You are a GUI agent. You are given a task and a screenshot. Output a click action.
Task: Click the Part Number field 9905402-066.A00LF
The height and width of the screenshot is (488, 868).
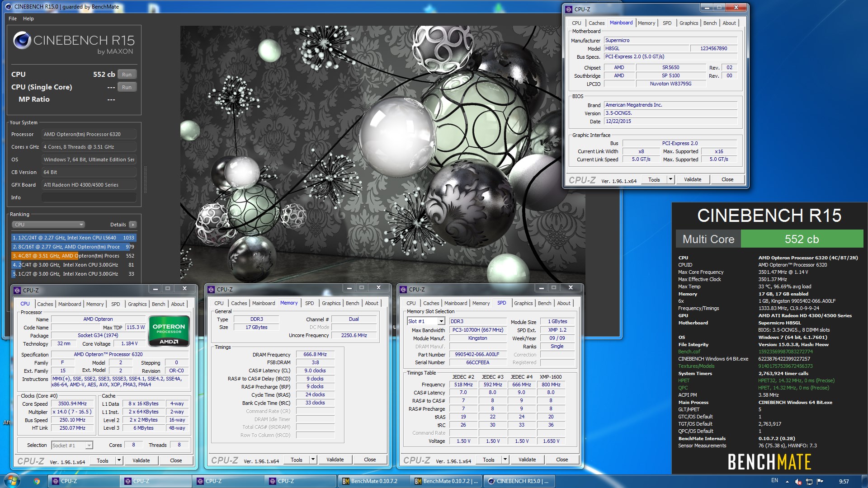point(477,355)
